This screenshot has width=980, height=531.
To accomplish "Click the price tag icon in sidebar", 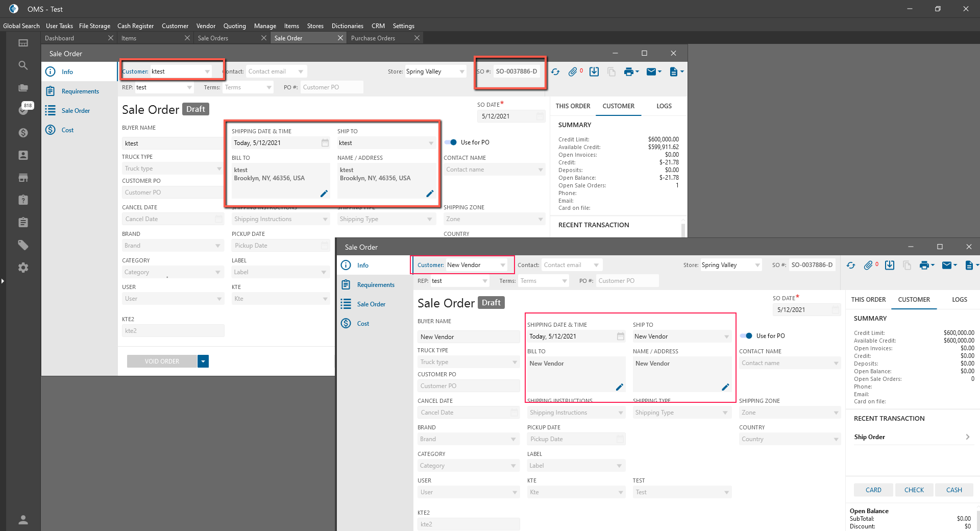I will 23,245.
